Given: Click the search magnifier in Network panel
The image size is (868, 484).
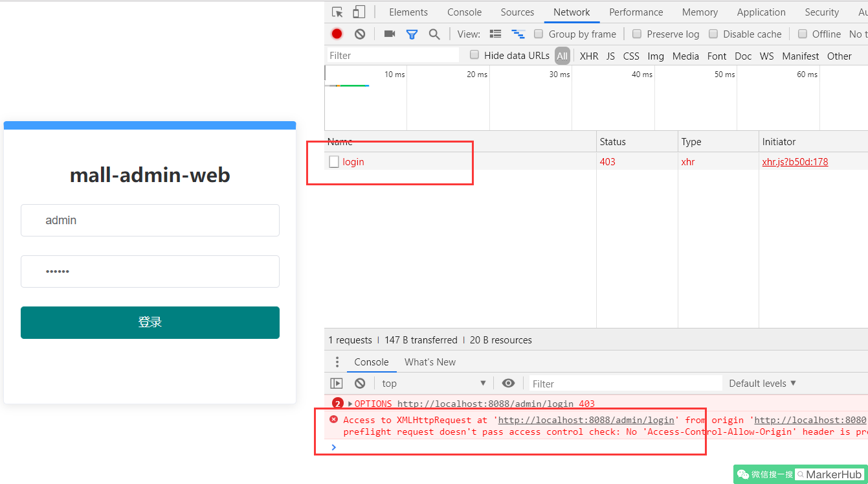Looking at the screenshot, I should (434, 34).
